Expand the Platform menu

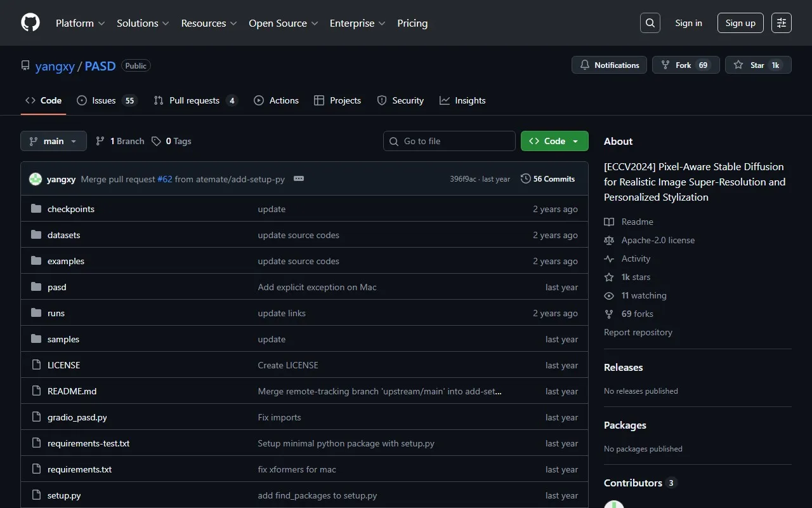80,23
